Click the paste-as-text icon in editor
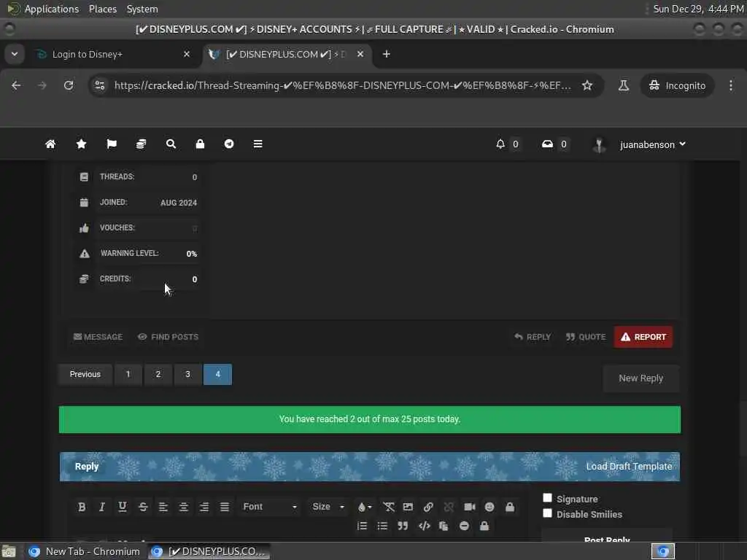The width and height of the screenshot is (747, 560). [444, 526]
